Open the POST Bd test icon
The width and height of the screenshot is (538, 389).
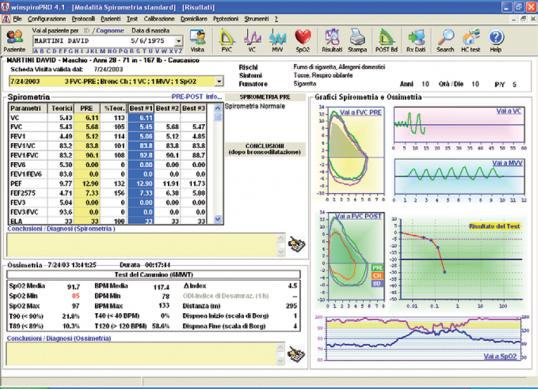[x=386, y=40]
